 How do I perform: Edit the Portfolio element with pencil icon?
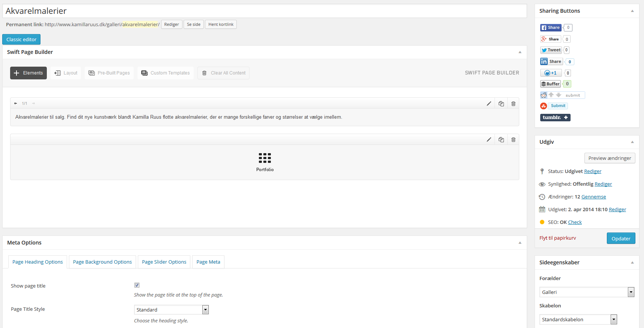click(489, 140)
